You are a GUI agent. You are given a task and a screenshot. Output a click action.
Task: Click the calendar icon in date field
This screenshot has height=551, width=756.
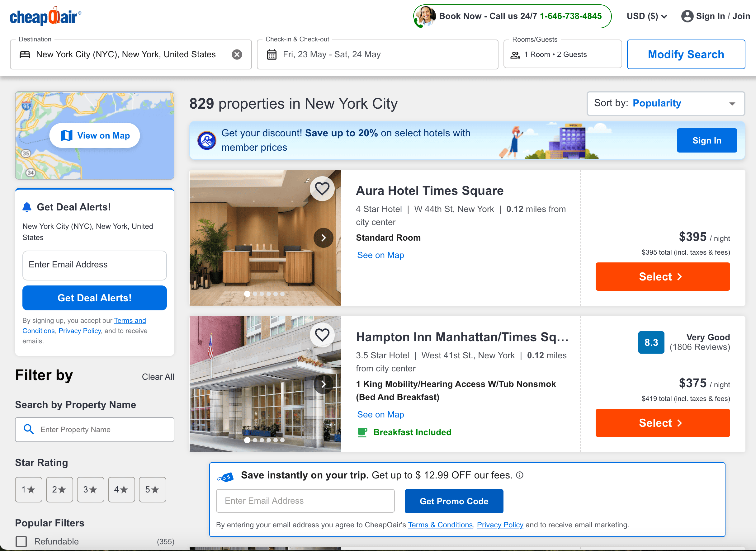click(272, 54)
